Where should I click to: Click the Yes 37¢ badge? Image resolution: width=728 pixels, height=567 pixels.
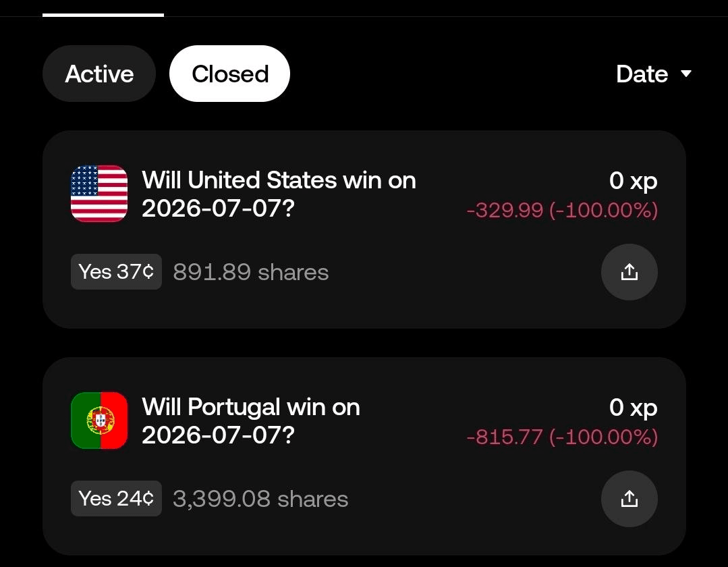[x=116, y=271]
